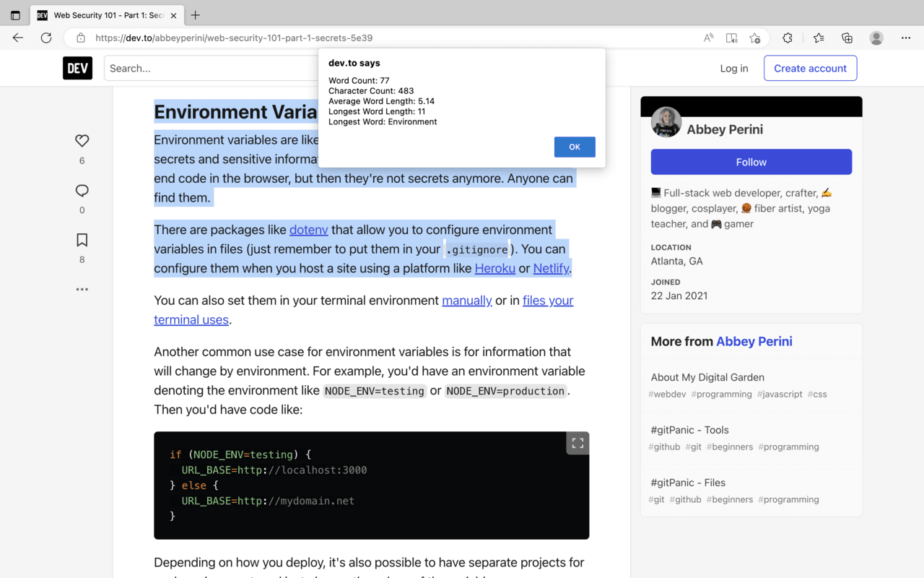Open the browser extensions puzzle icon

coord(788,38)
